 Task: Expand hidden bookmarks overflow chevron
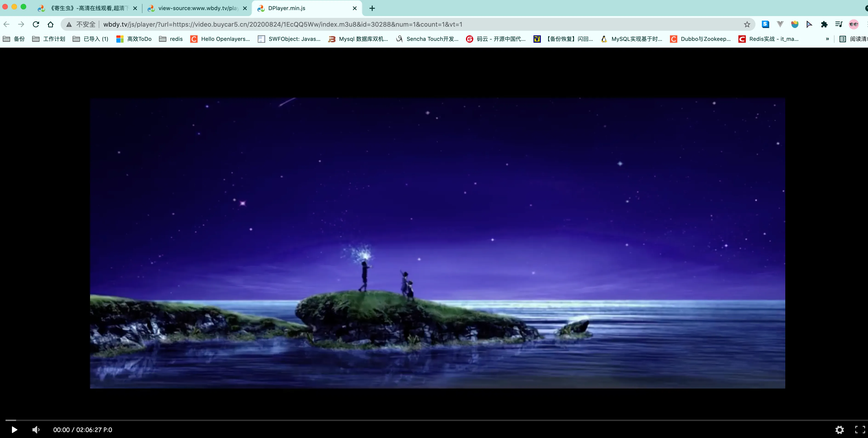click(x=827, y=39)
